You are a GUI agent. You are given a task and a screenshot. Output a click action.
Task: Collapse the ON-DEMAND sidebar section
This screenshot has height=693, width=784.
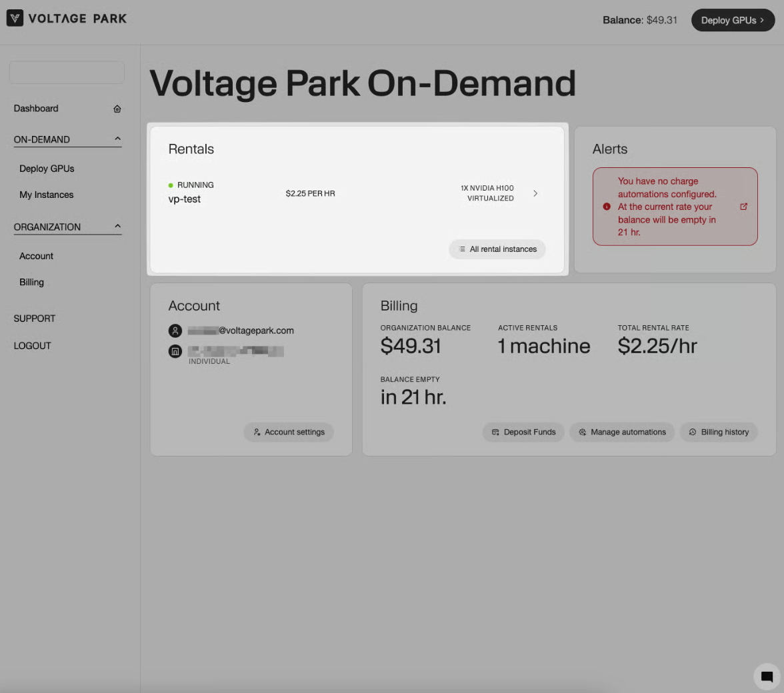point(117,139)
